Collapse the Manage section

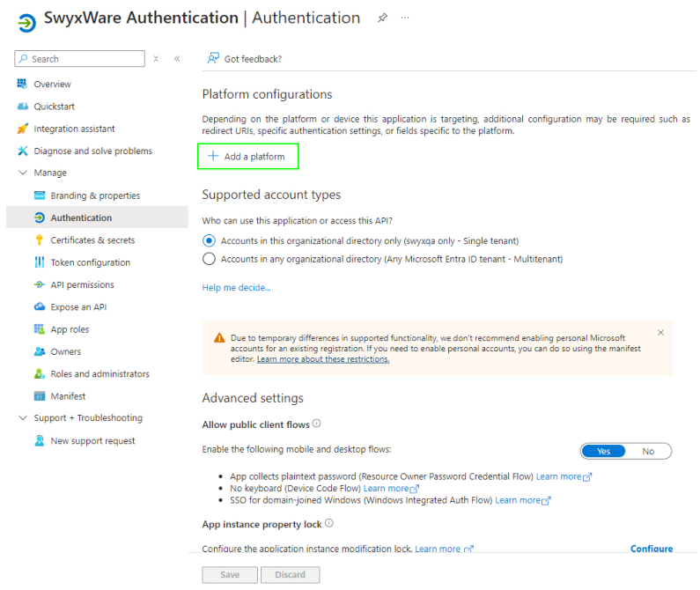[23, 173]
